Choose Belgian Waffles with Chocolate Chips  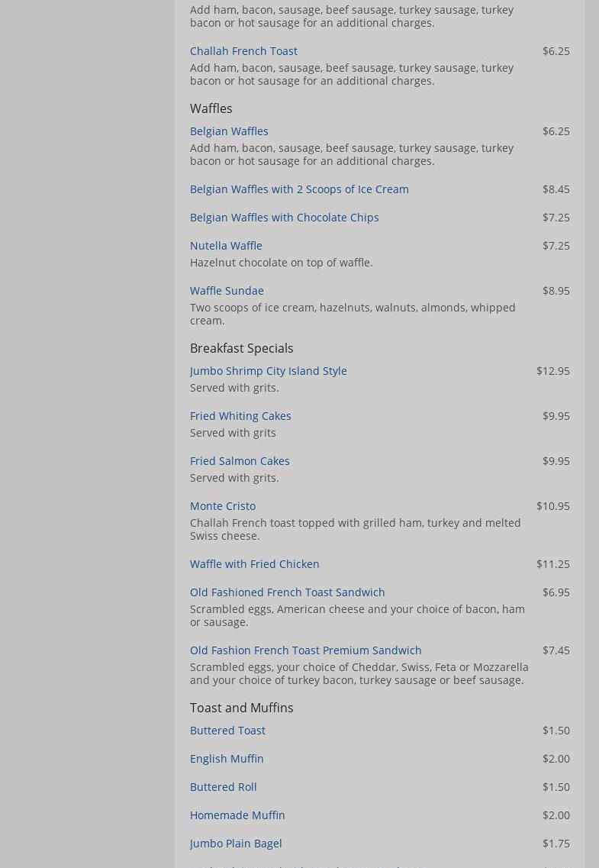284,218
